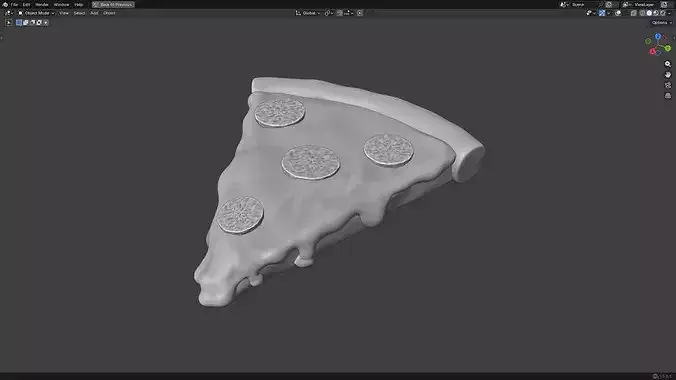This screenshot has height=380, width=676.
Task: Open the object visibility and selectability dropdown
Action: [x=590, y=13]
